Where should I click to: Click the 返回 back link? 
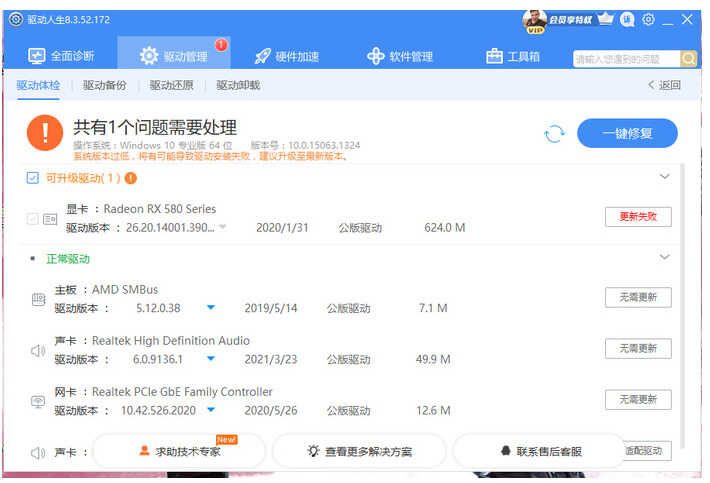pos(665,85)
